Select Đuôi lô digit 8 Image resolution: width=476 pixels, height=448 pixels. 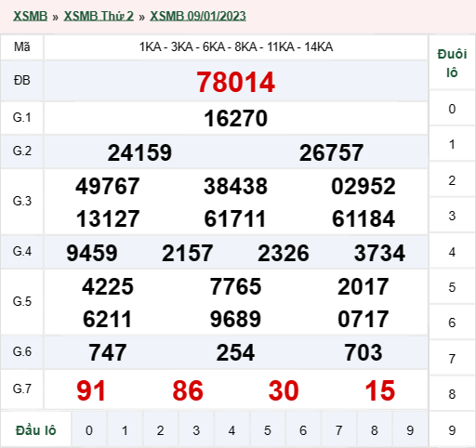click(452, 394)
